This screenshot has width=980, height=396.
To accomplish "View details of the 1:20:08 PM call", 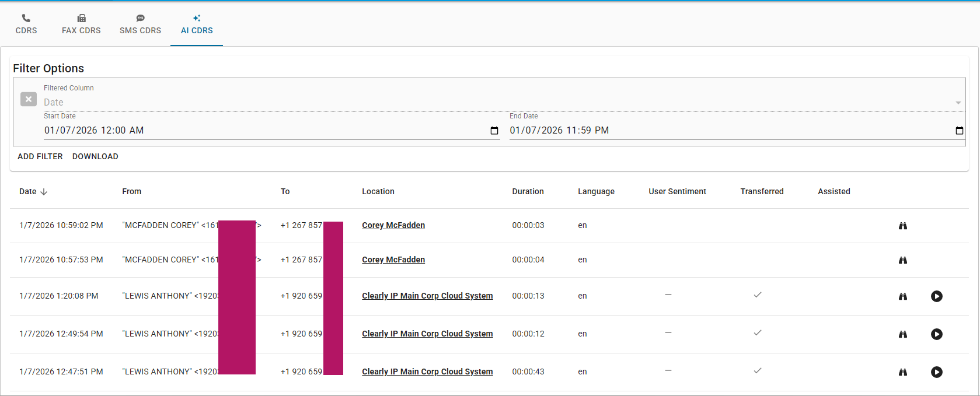I will (902, 296).
